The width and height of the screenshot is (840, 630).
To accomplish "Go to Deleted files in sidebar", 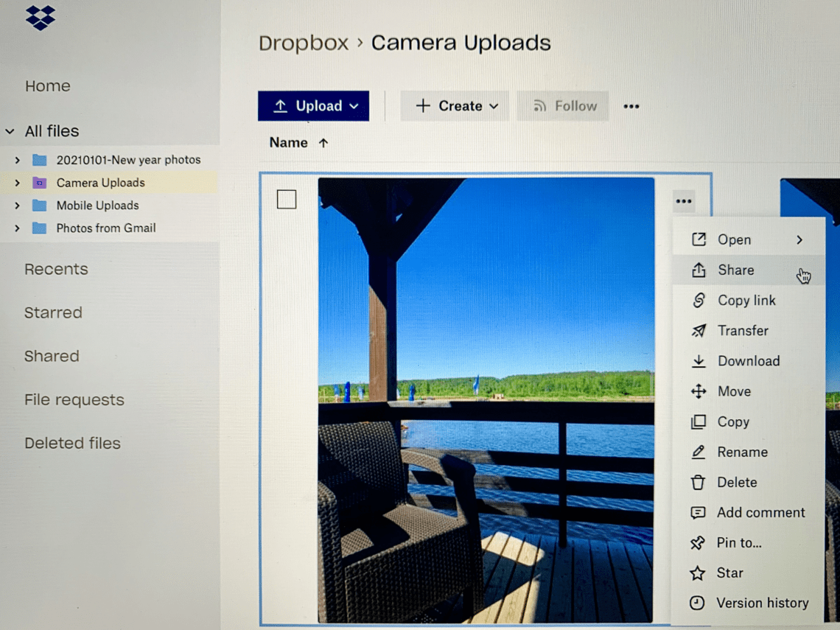I will point(72,443).
